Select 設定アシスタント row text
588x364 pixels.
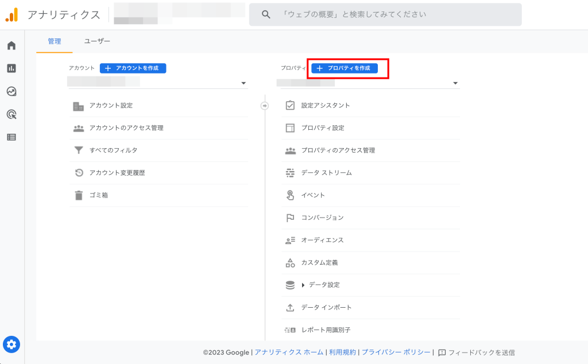pos(326,105)
